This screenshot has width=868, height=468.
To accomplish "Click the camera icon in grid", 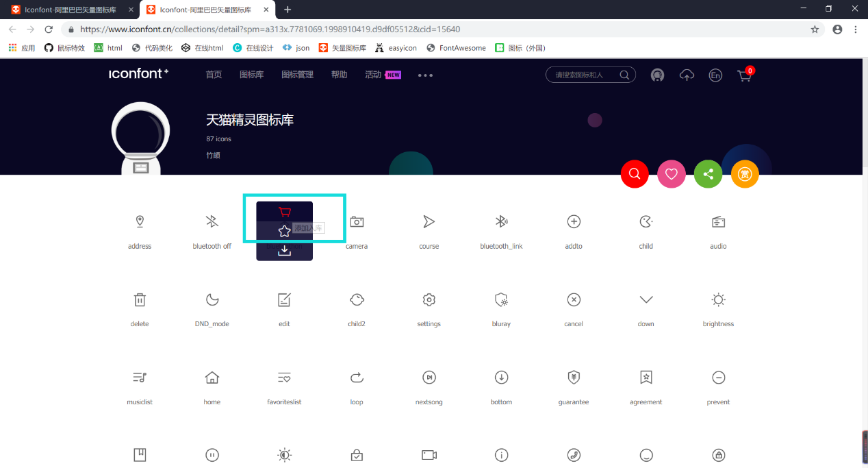I will (x=357, y=221).
